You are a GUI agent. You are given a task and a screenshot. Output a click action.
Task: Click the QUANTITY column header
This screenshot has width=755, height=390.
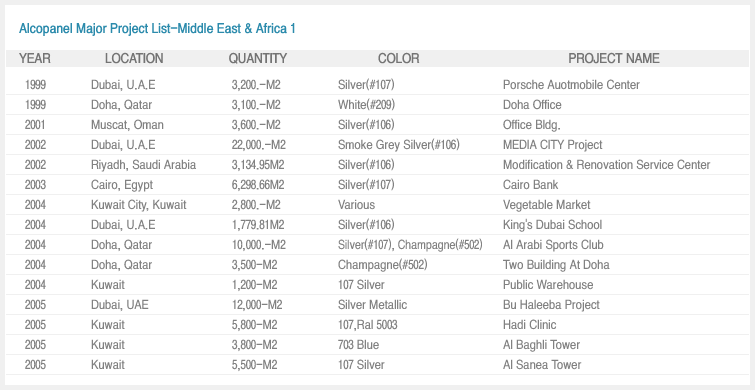click(x=258, y=59)
